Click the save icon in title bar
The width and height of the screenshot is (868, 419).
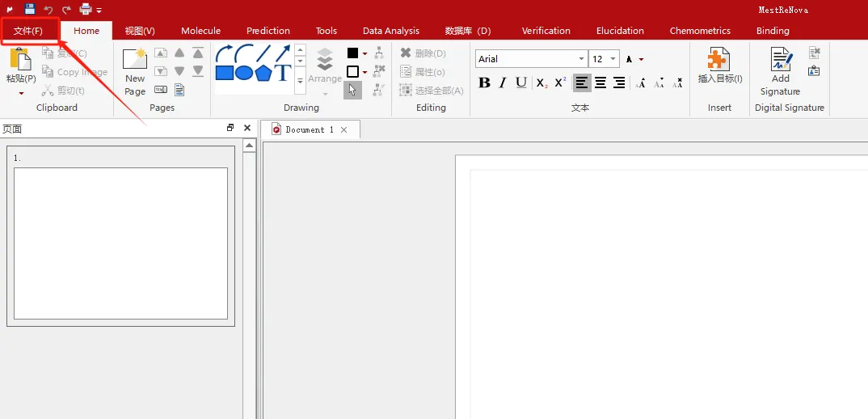[30, 9]
